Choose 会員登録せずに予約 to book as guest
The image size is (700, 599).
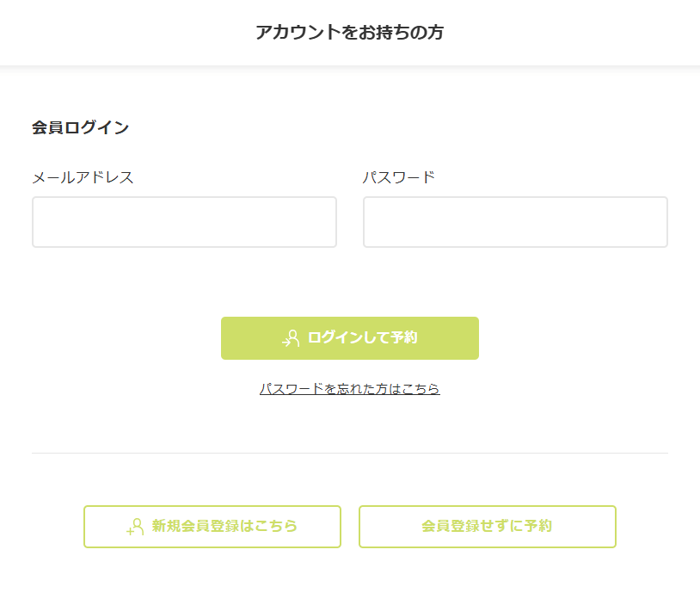click(x=487, y=527)
